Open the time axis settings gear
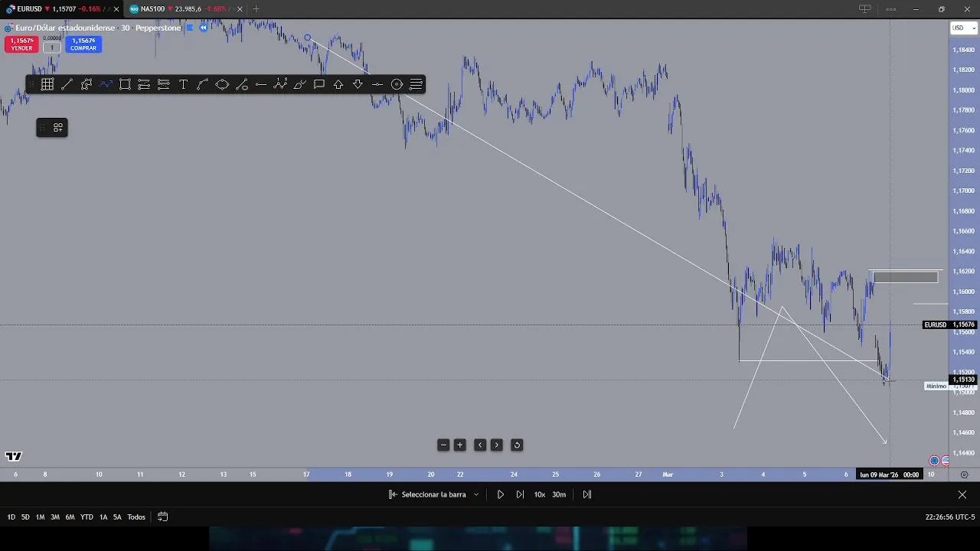The height and width of the screenshot is (551, 980). (964, 475)
